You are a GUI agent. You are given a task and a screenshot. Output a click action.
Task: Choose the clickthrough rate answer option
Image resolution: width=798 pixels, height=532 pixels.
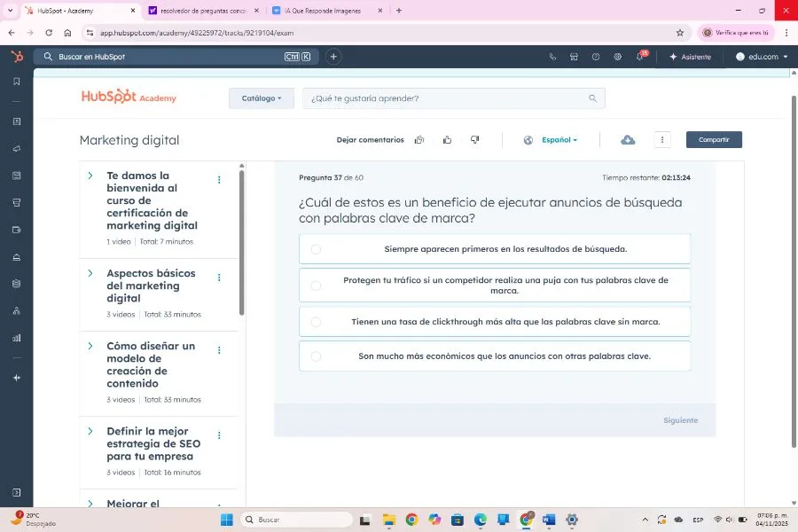point(494,322)
